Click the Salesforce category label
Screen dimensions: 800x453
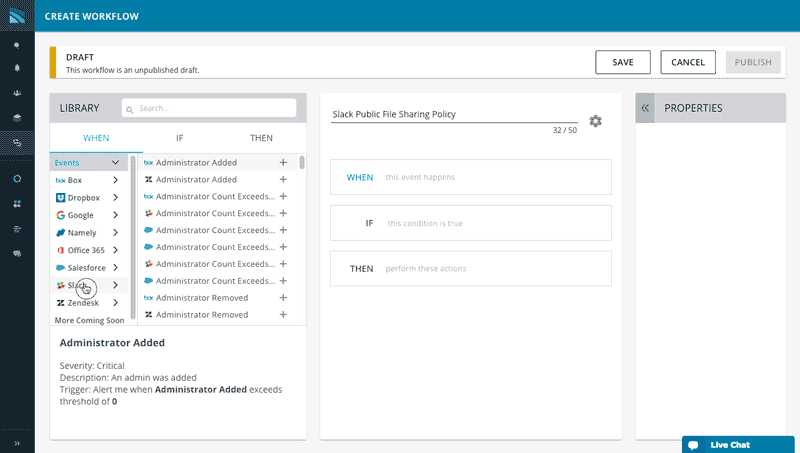click(87, 268)
